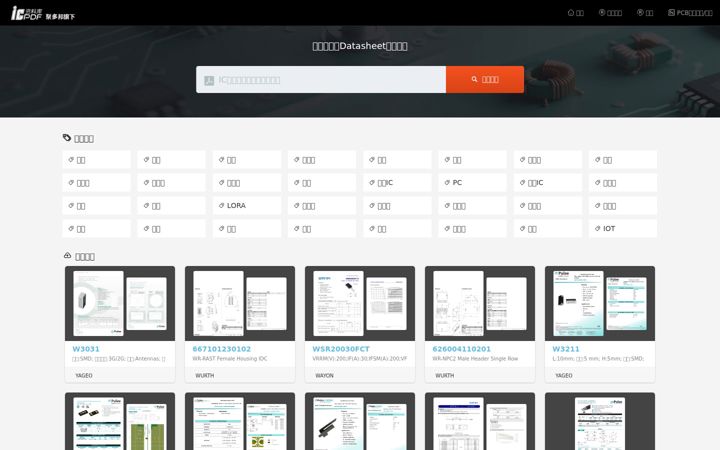This screenshot has width=720, height=450.
Task: Select the LORA tag
Action: pos(247,206)
